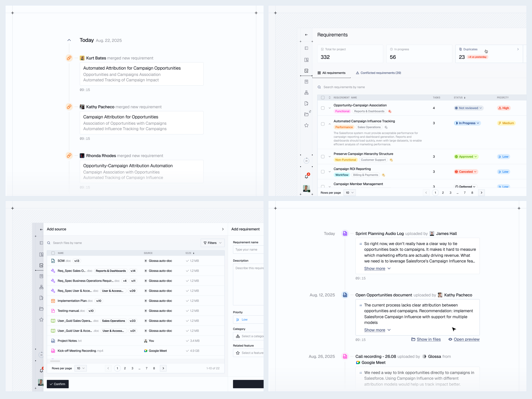Click the horizontal scrollbar under files table

[x=55, y=361]
